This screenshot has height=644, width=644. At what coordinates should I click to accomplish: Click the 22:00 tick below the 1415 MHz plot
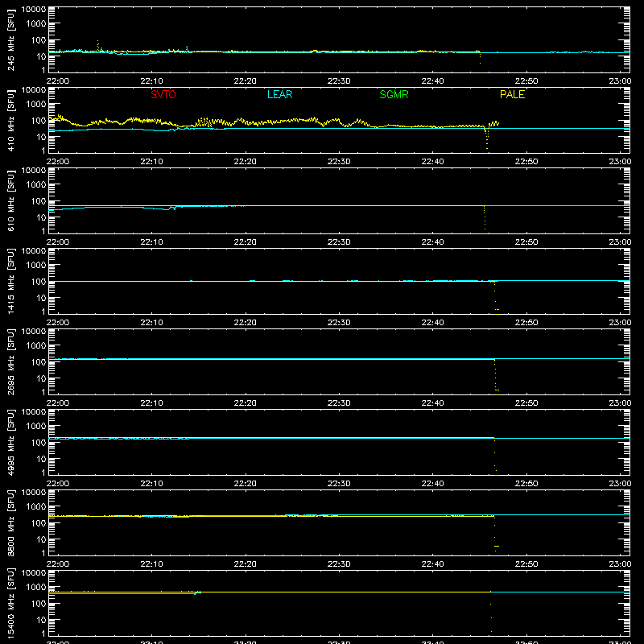(58, 323)
